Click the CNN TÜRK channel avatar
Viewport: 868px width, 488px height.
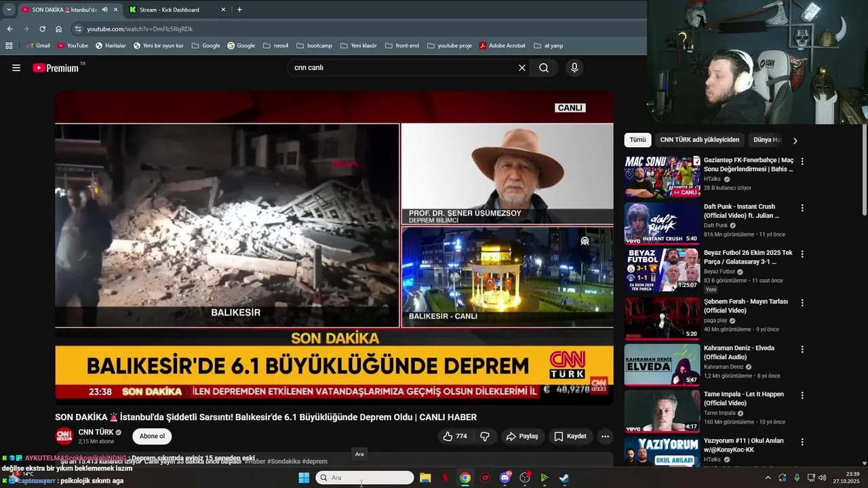(64, 436)
